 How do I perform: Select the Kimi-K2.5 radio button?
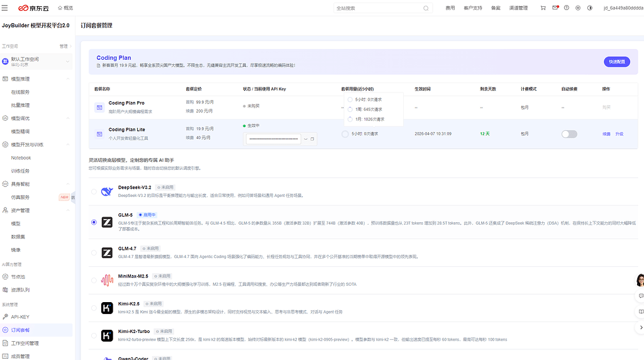tap(94, 308)
